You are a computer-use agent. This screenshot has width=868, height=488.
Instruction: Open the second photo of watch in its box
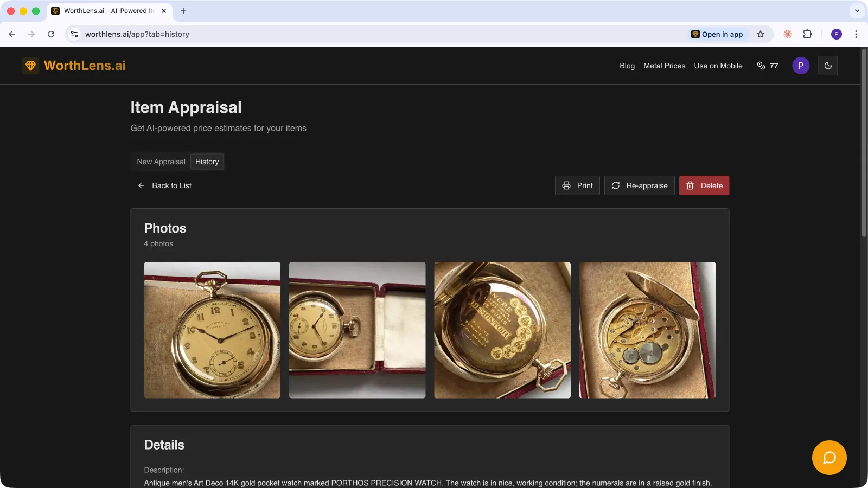click(358, 330)
